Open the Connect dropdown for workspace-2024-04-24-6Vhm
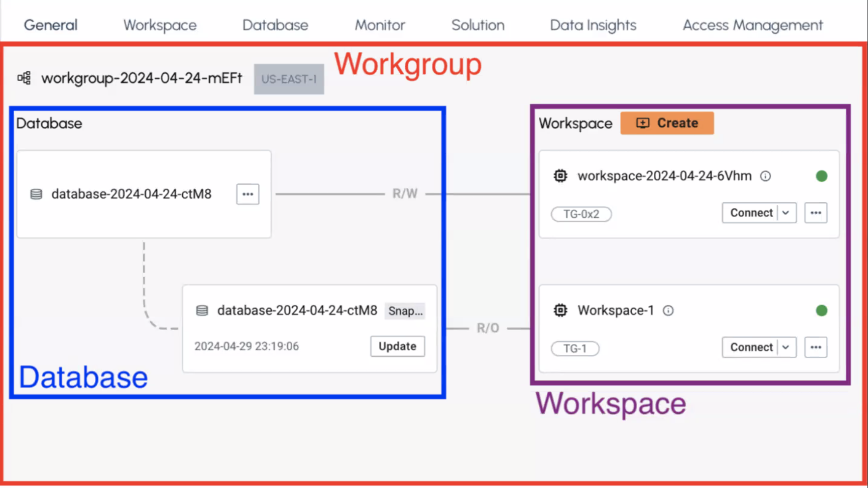This screenshot has width=868, height=488. (786, 213)
